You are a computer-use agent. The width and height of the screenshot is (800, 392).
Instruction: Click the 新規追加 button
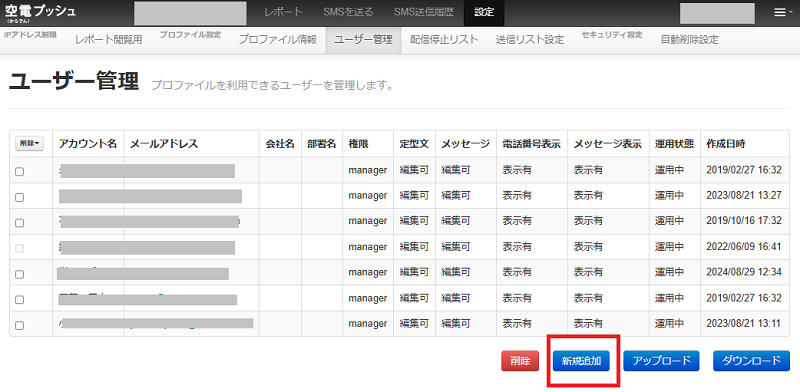[581, 361]
